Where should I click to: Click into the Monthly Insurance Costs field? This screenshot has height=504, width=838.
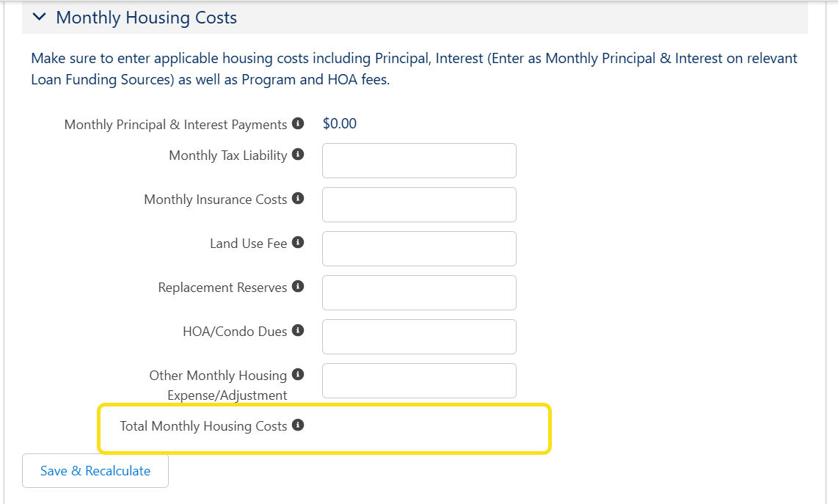[419, 205]
